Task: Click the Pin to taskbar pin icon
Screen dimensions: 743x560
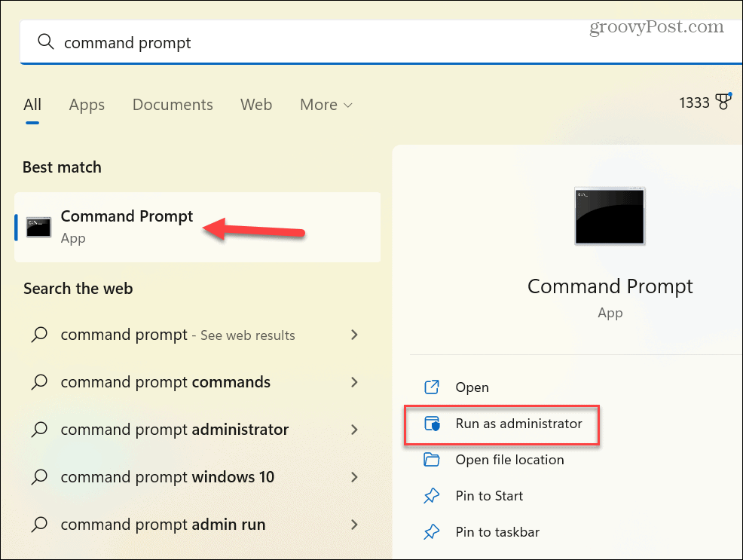Action: [433, 532]
